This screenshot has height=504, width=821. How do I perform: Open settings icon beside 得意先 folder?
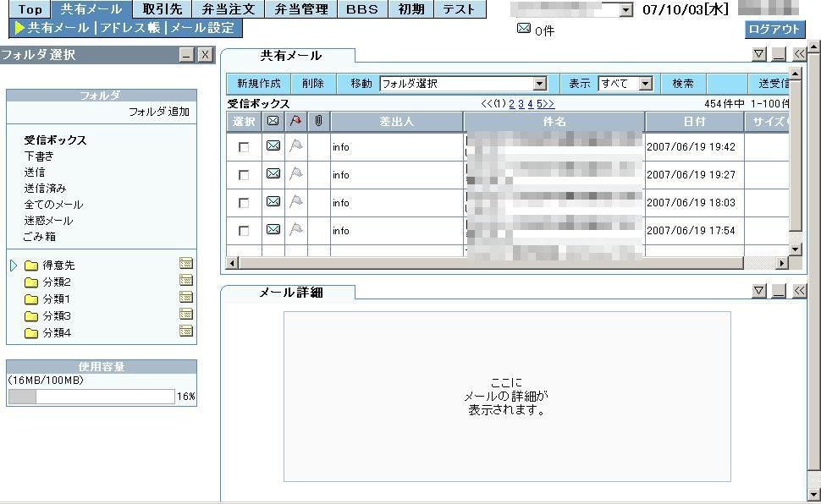click(x=186, y=263)
